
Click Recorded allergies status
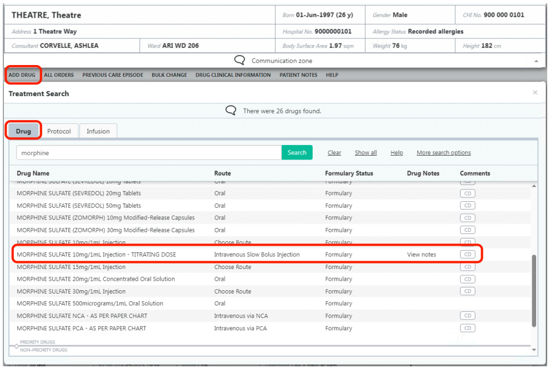435,32
